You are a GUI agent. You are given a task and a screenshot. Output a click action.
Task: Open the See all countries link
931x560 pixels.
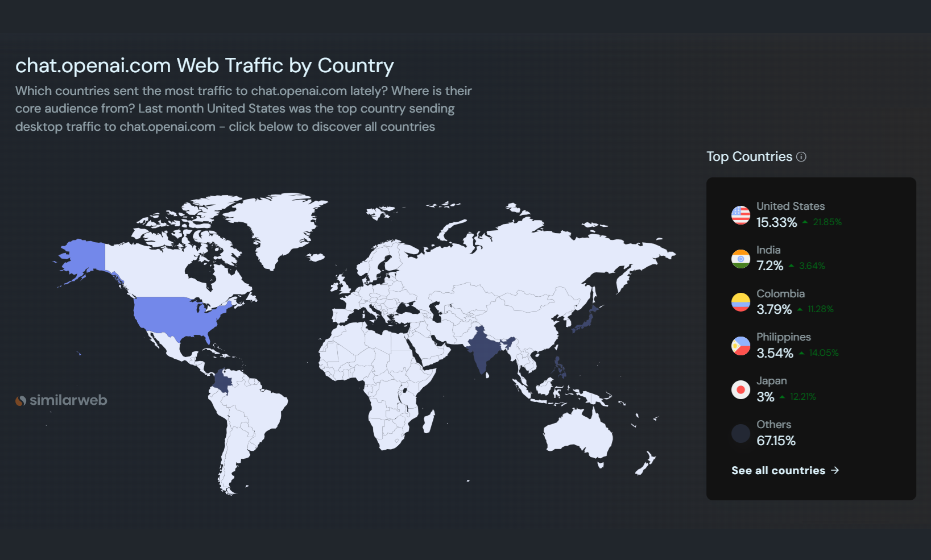pyautogui.click(x=785, y=470)
